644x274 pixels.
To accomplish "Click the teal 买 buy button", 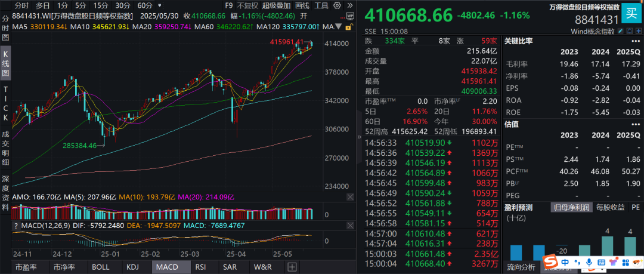I will pyautogui.click(x=630, y=13).
